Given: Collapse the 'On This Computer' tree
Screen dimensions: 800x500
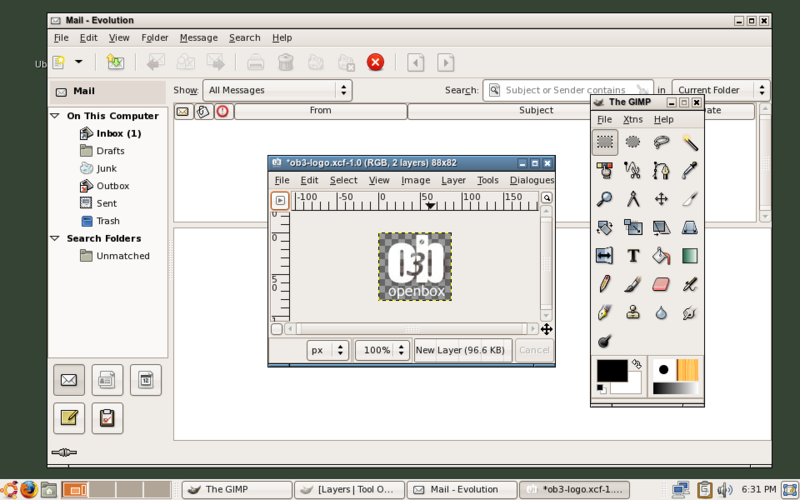Looking at the screenshot, I should click(x=55, y=116).
